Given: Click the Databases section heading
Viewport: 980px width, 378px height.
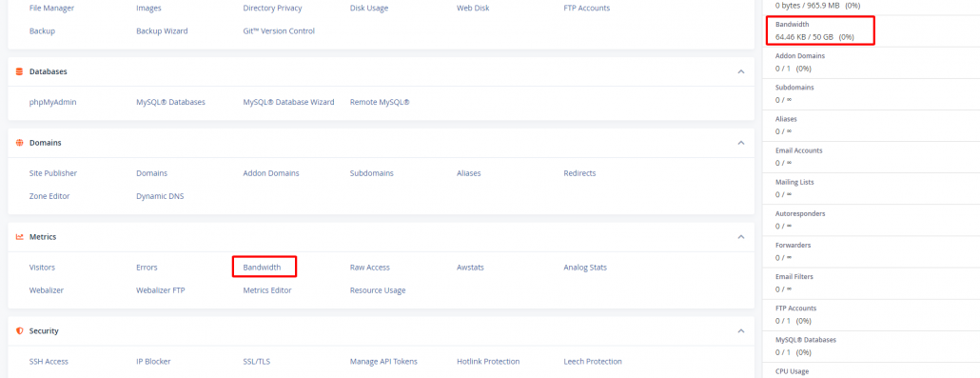Looking at the screenshot, I should pyautogui.click(x=49, y=71).
